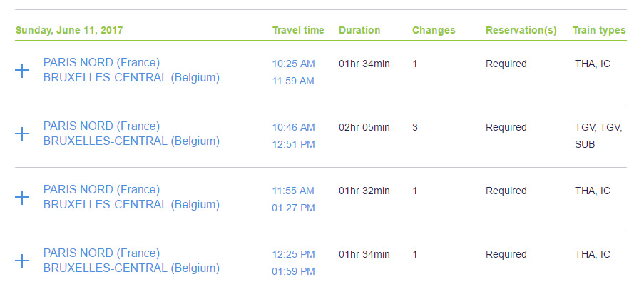Click the 11:59 AM arrival time
This screenshot has width=644, height=282.
click(x=293, y=81)
